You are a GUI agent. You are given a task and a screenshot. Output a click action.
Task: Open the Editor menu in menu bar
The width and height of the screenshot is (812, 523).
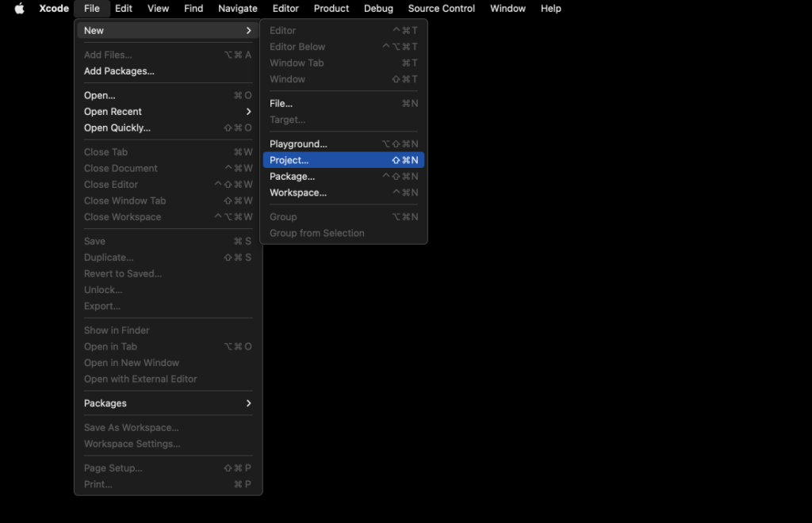tap(285, 8)
